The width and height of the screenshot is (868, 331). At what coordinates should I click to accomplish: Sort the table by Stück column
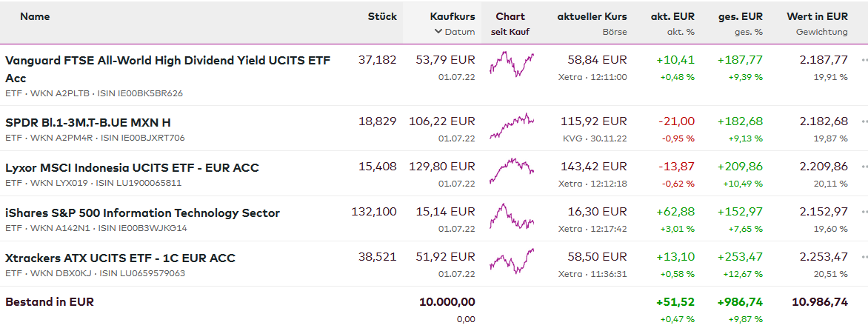pyautogui.click(x=382, y=16)
